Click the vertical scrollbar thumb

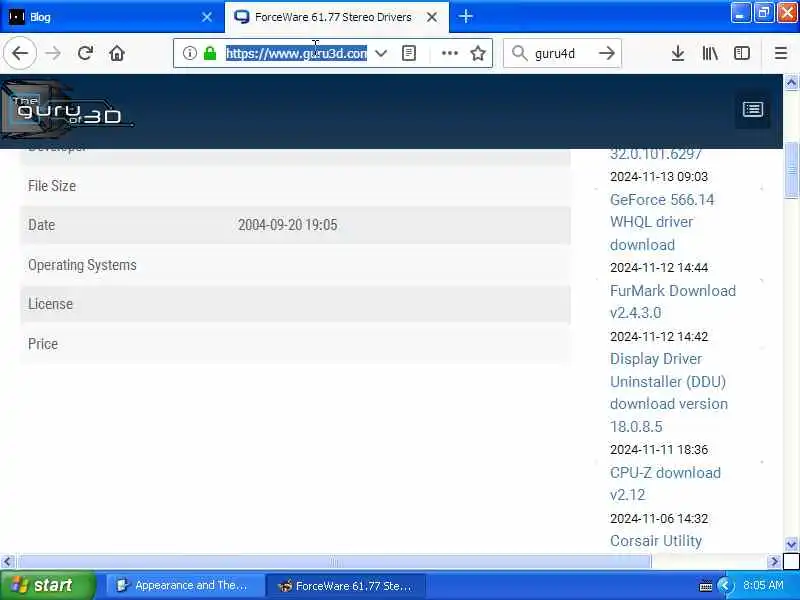tap(791, 170)
